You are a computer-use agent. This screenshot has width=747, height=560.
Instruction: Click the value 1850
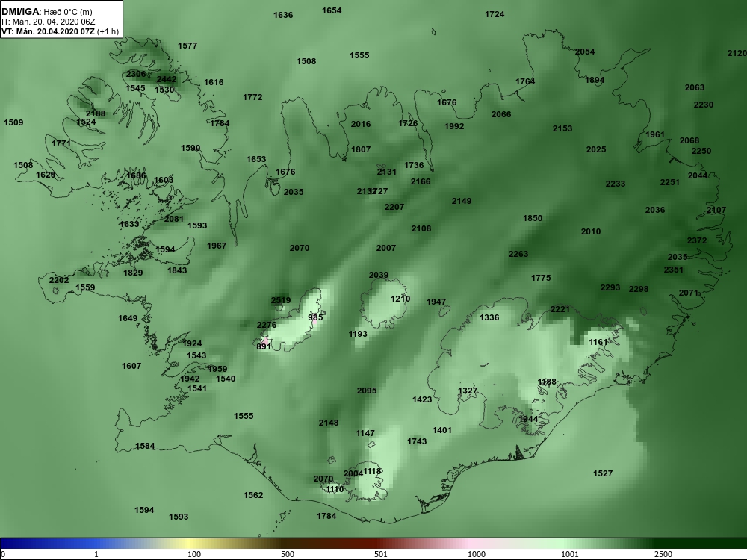pyautogui.click(x=533, y=218)
